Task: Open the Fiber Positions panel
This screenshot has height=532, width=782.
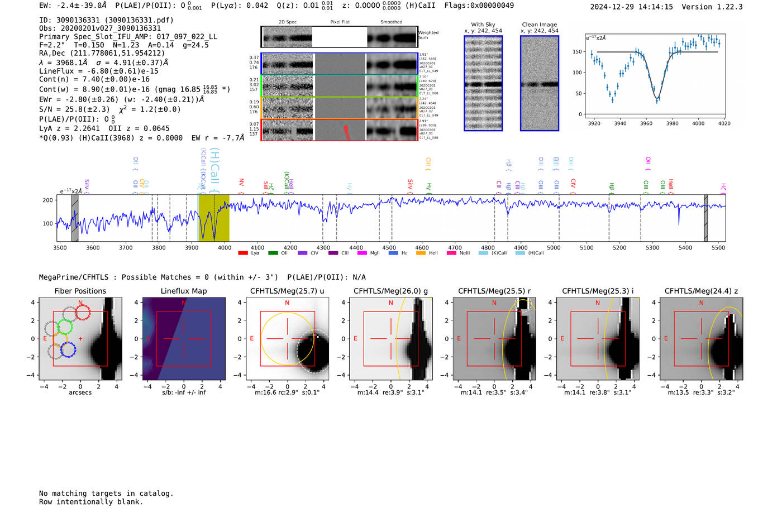Action: pyautogui.click(x=80, y=339)
